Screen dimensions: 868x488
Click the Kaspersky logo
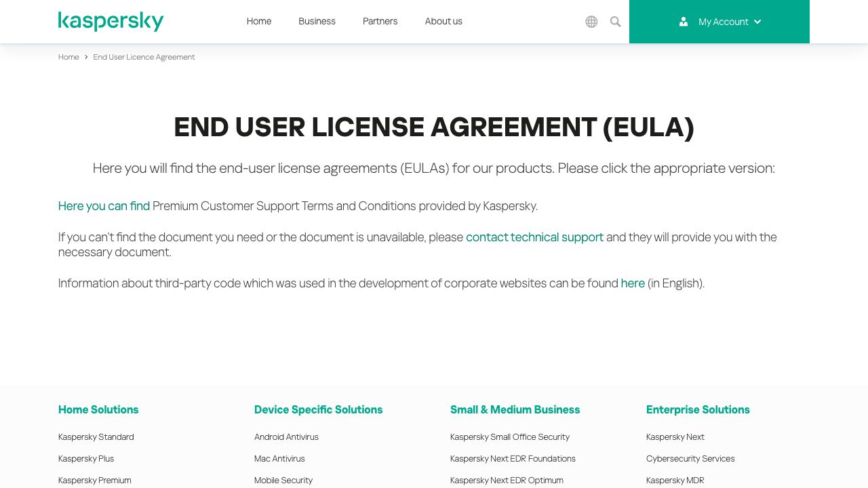click(111, 21)
